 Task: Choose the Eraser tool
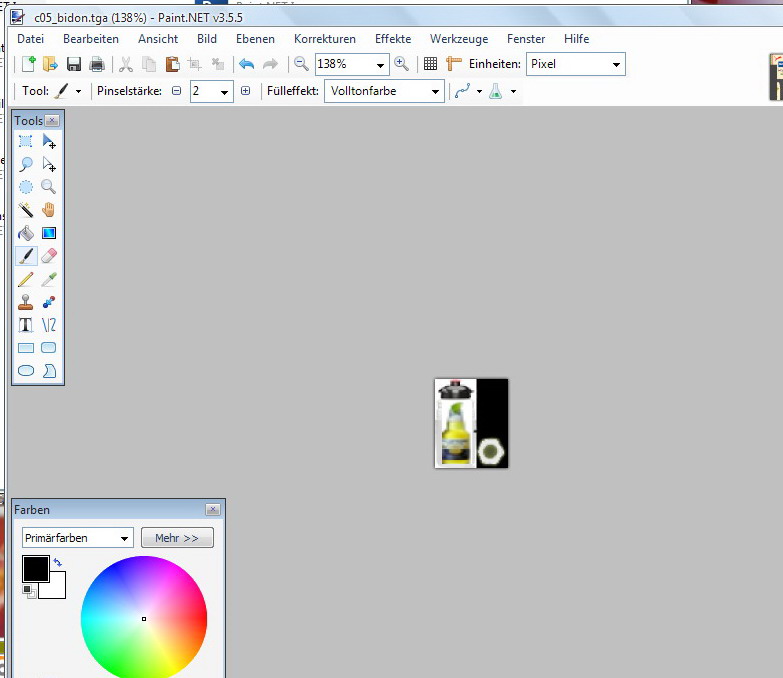click(x=48, y=256)
